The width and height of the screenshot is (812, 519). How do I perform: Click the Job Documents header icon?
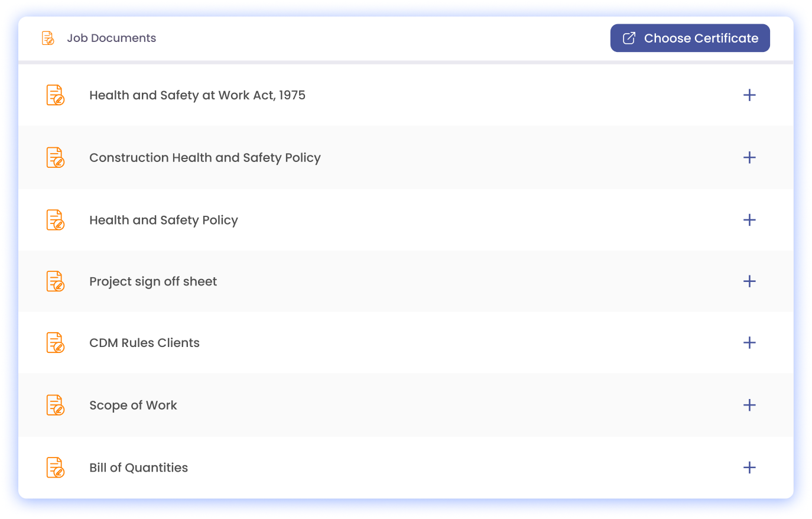48,38
